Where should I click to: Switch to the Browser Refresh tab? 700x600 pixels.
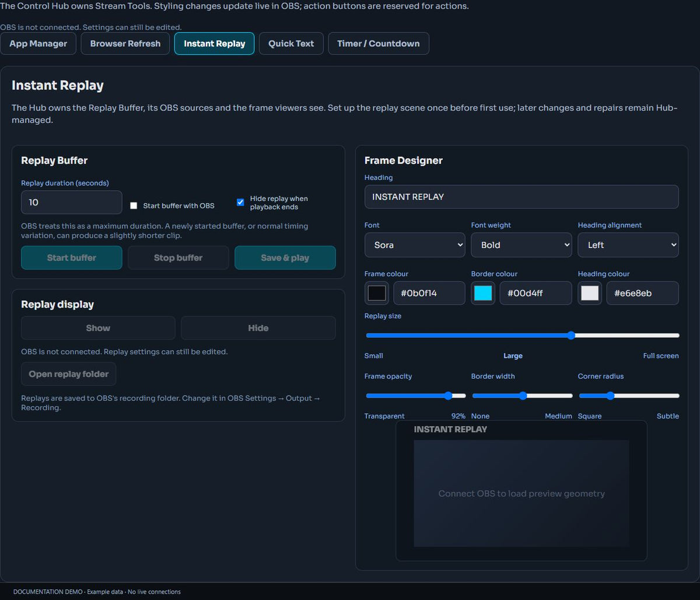[125, 43]
